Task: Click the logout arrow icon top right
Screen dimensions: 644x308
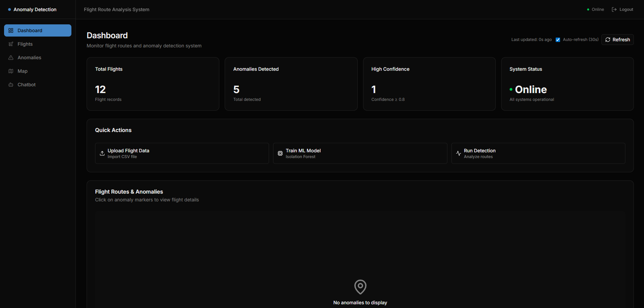Action: (614, 9)
